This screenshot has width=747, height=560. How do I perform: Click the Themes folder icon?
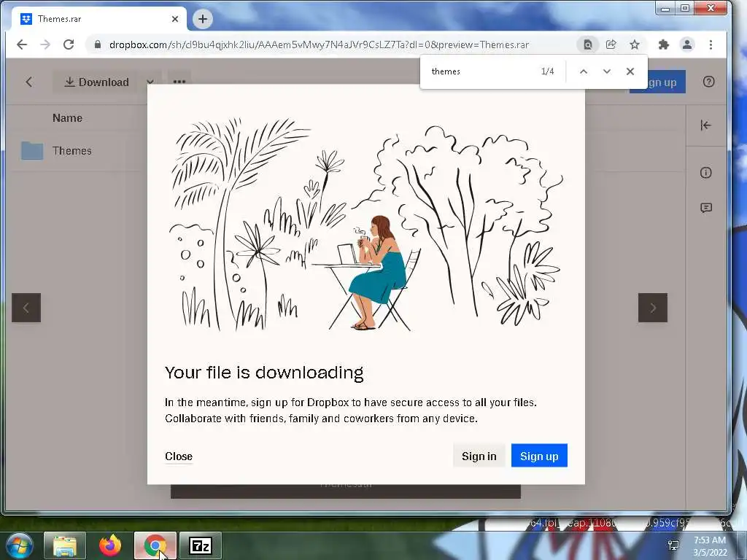(x=32, y=150)
